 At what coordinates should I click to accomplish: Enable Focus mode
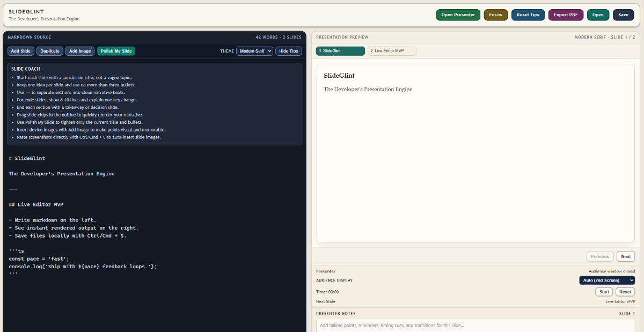tap(496, 15)
